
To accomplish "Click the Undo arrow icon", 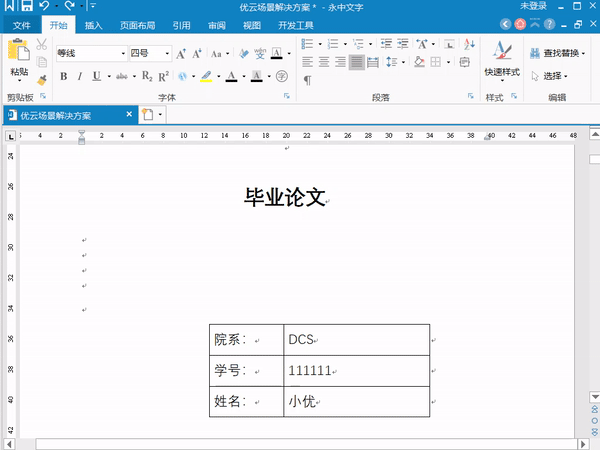I will pos(45,7).
